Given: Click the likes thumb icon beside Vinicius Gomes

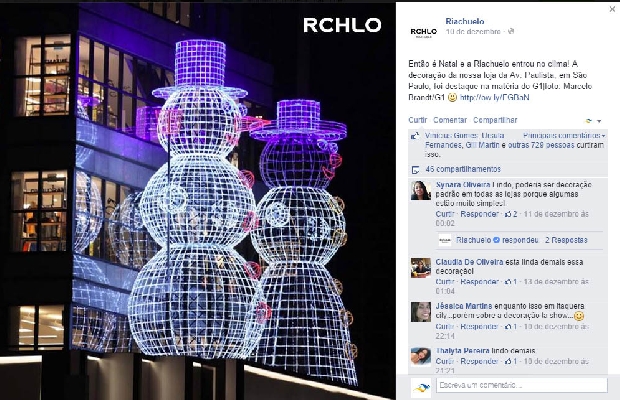Looking at the screenshot, I should pyautogui.click(x=415, y=136).
